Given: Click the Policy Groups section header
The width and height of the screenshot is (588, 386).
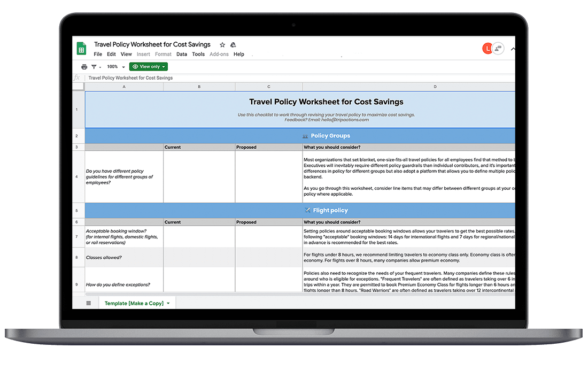Looking at the screenshot, I should [300, 136].
